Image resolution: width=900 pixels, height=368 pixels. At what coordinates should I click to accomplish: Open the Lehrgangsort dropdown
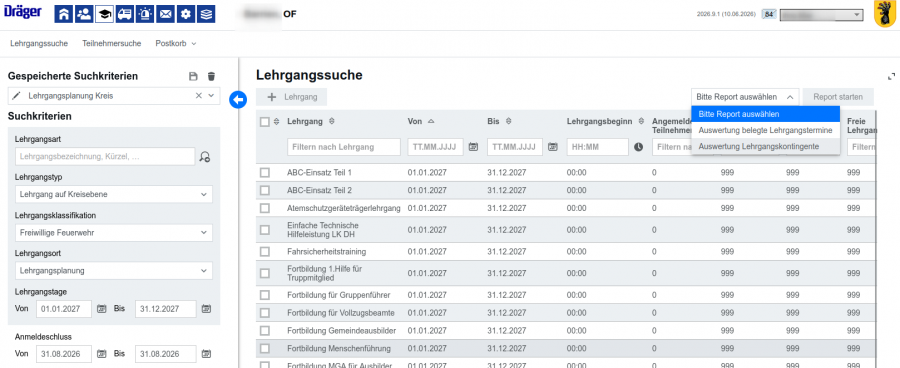click(x=114, y=270)
